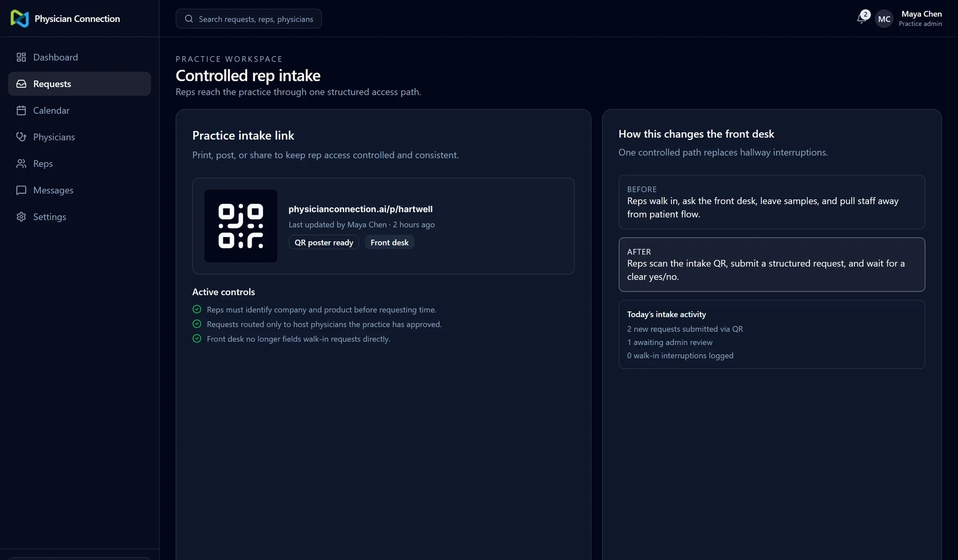Viewport: 958px width, 560px height.
Task: Go to Dashboard in sidebar
Action: [79, 57]
